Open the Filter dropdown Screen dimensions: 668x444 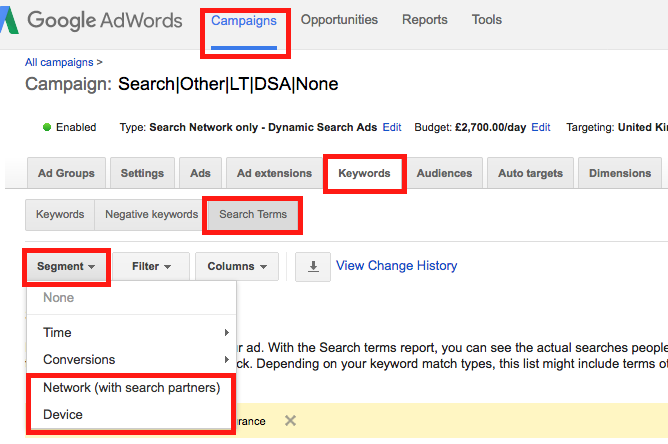(151, 267)
